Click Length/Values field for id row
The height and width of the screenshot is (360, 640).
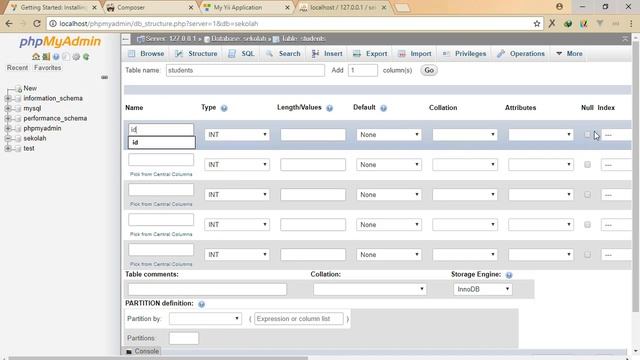pyautogui.click(x=313, y=135)
